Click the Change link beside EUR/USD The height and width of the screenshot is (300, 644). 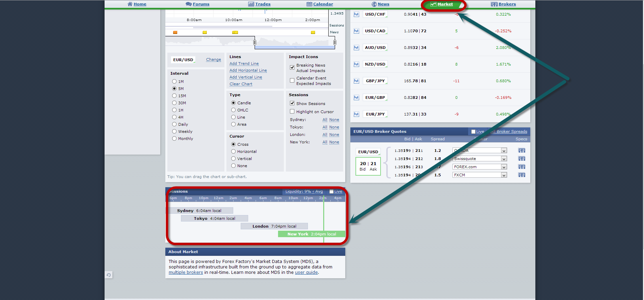213,59
